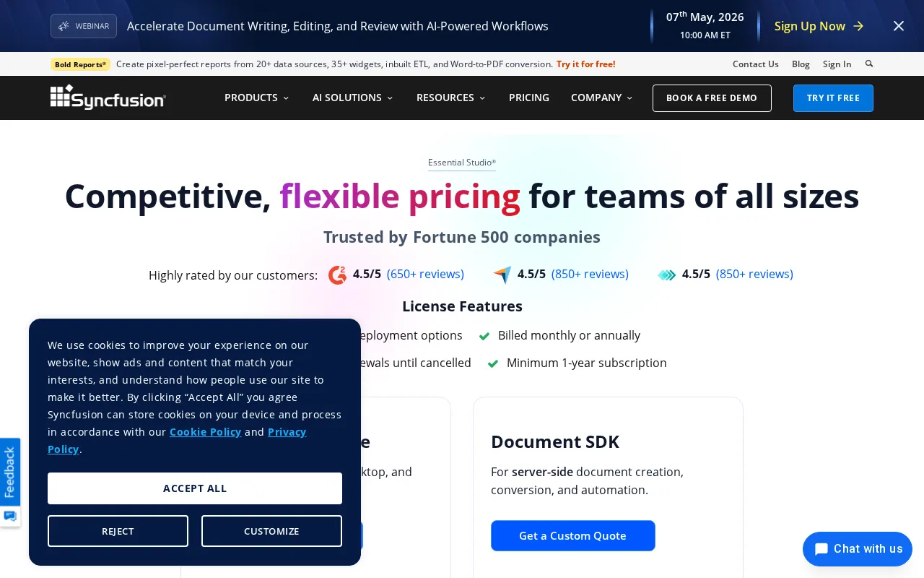924x578 pixels.
Task: Open the 650+ reviews link
Action: (425, 274)
